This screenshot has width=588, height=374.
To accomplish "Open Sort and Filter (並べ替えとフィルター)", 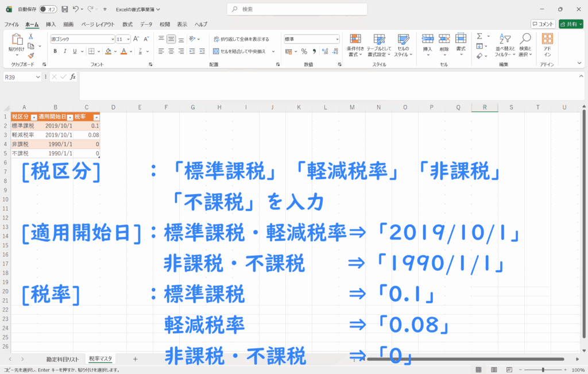I will [x=503, y=44].
